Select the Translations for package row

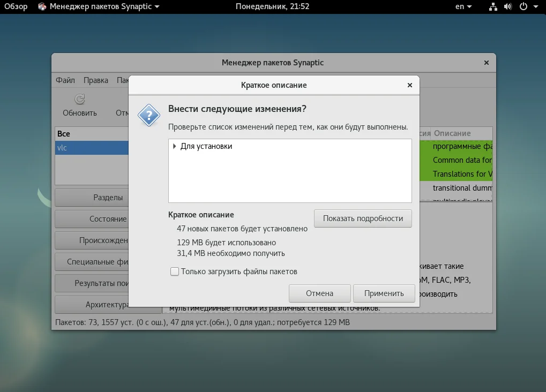point(456,174)
